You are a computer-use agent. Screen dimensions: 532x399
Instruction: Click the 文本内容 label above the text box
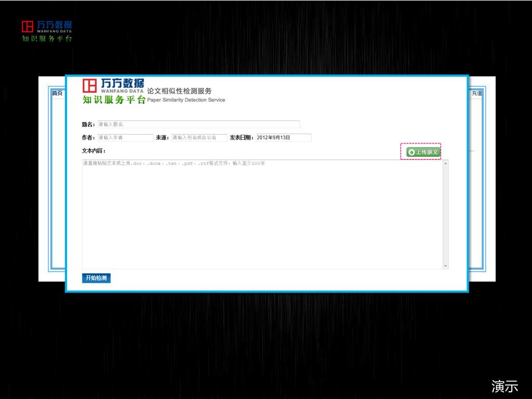[94, 151]
